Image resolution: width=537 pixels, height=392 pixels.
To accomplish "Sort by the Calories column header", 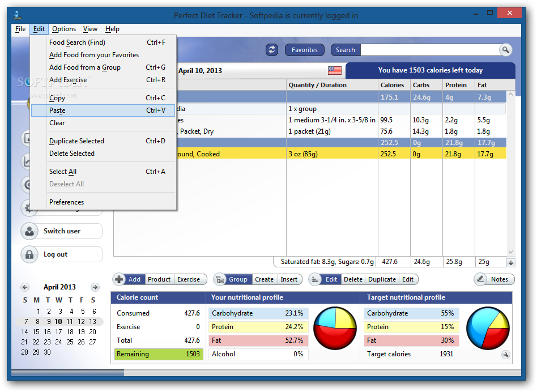I will 394,85.
